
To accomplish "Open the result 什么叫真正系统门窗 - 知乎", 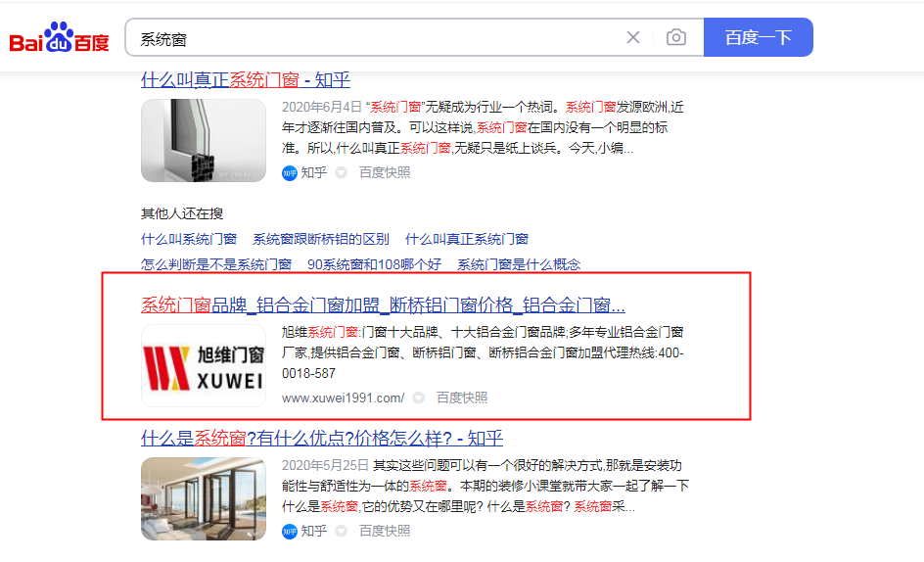I will [x=245, y=80].
